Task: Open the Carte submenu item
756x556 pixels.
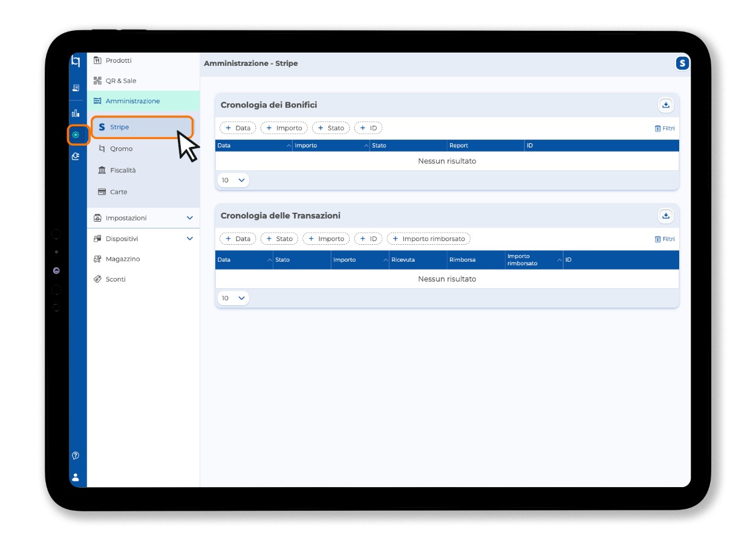Action: [143, 192]
